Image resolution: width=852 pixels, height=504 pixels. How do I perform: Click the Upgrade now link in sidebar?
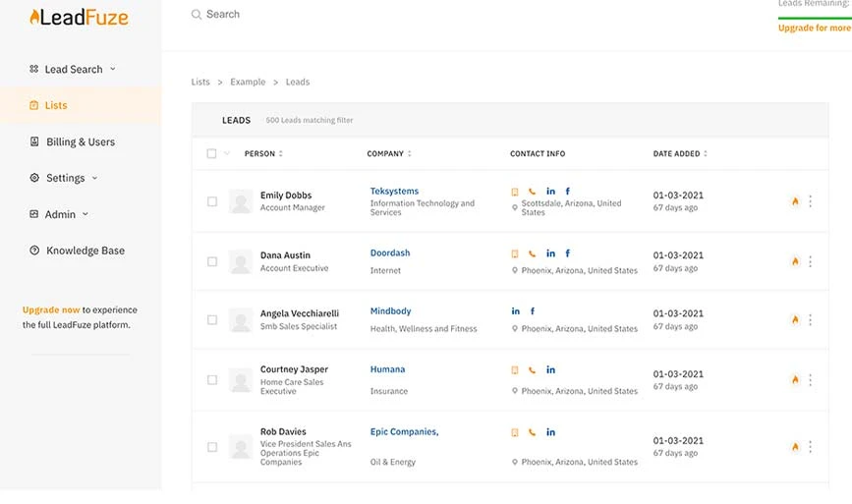pos(51,309)
